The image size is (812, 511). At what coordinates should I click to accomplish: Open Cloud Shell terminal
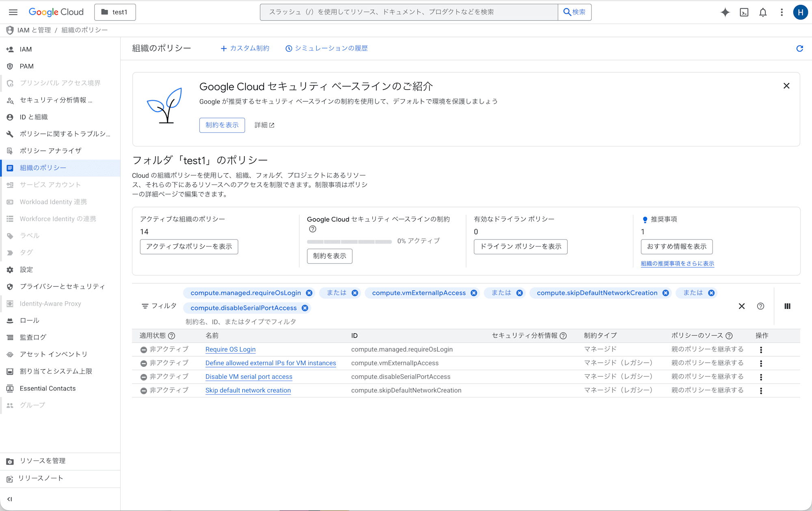pos(744,12)
